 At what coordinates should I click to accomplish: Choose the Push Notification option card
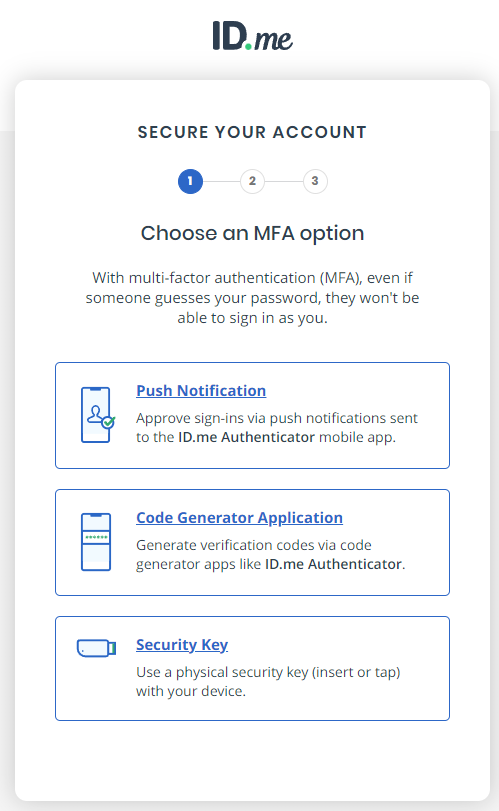click(252, 415)
